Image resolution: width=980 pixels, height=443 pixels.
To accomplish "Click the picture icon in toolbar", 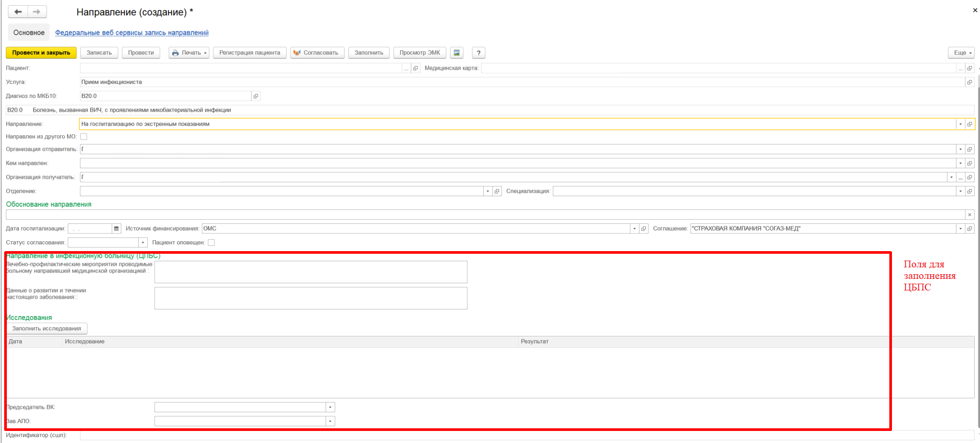I will (x=456, y=53).
